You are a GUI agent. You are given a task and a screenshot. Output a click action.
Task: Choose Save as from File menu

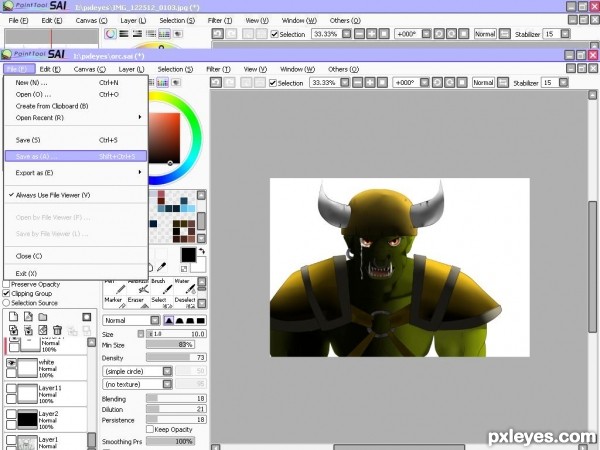(76, 156)
